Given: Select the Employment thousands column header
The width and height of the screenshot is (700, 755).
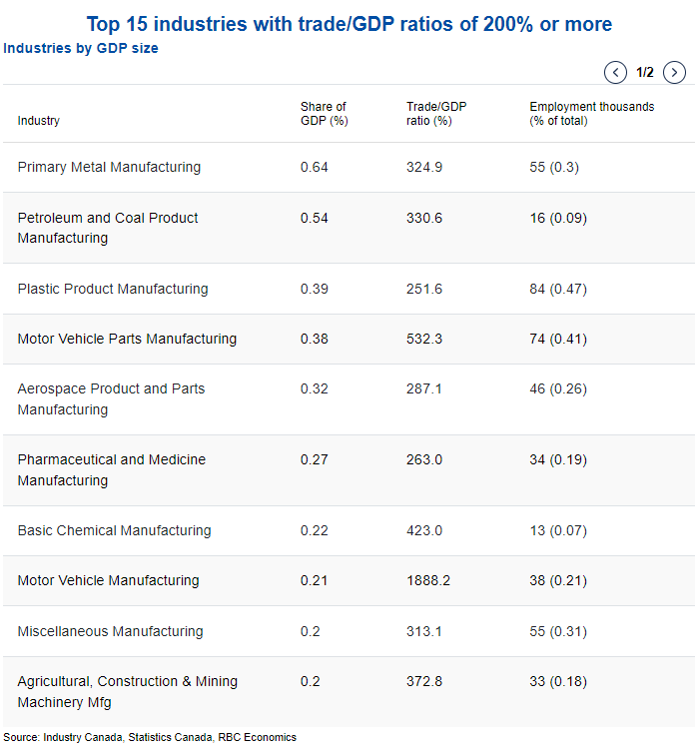Looking at the screenshot, I should click(591, 114).
